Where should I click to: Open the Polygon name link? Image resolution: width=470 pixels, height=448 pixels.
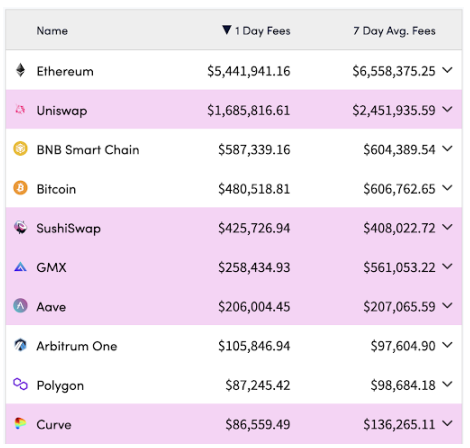click(x=60, y=386)
